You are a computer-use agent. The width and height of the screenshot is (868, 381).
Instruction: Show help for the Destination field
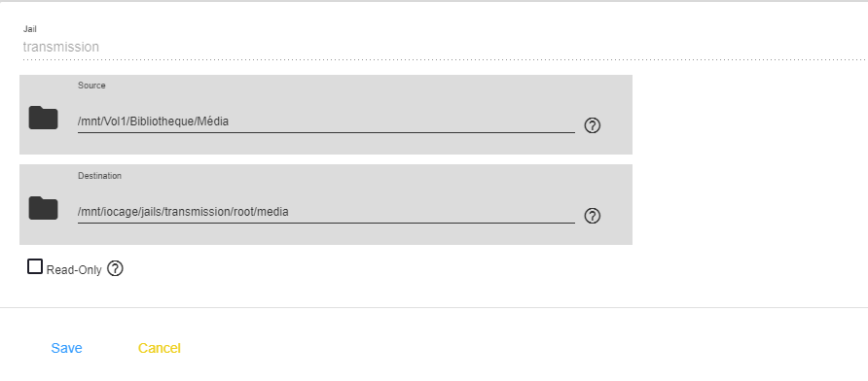(593, 216)
